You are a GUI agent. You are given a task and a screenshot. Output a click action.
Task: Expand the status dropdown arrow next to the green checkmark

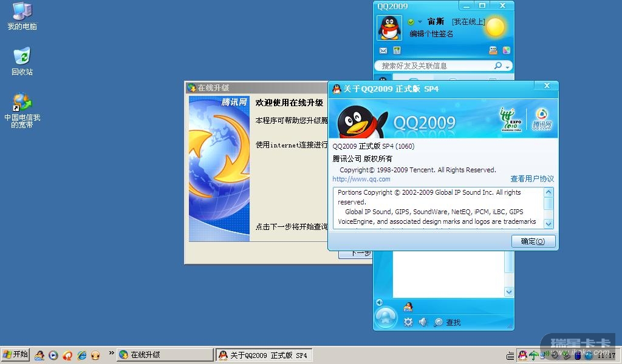pos(420,22)
